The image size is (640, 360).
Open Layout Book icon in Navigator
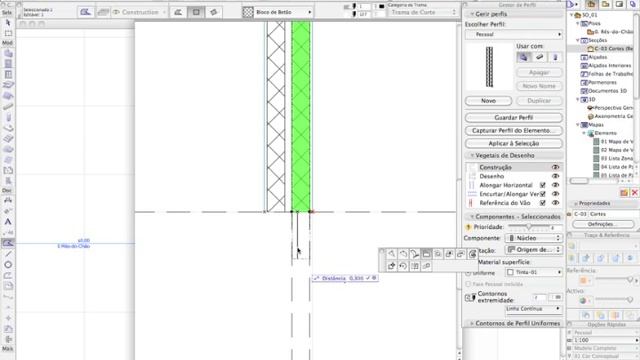pos(619,4)
